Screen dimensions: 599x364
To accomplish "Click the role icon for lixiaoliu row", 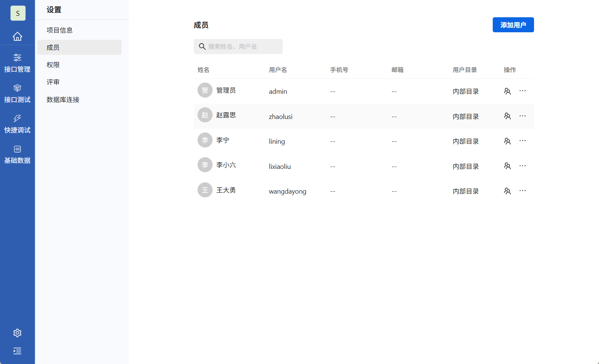I will (507, 166).
